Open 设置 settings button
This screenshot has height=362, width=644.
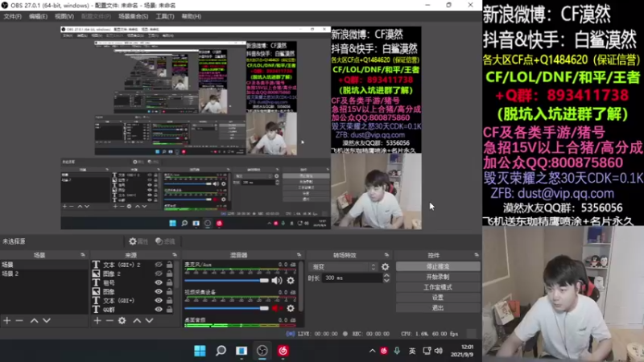click(x=438, y=297)
